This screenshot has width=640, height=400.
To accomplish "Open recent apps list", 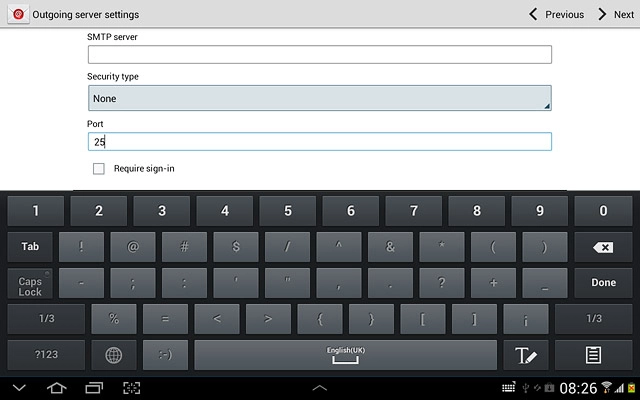I will [x=94, y=387].
